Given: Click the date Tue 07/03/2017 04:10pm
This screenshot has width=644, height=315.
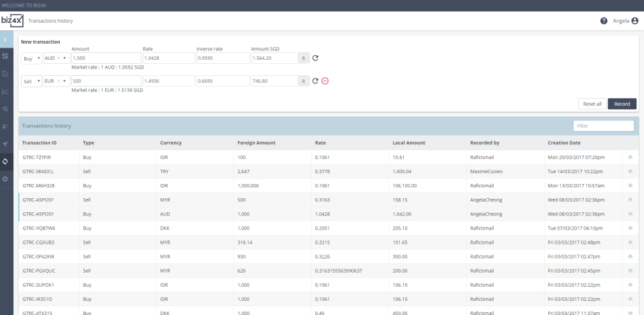Looking at the screenshot, I should [x=575, y=228].
